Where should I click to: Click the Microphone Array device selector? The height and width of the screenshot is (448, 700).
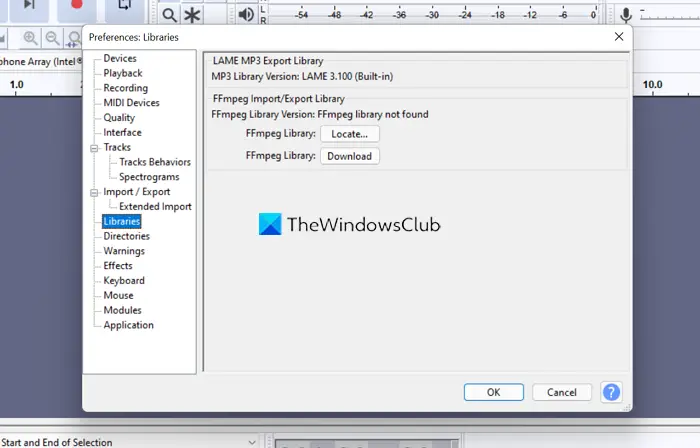coord(41,62)
